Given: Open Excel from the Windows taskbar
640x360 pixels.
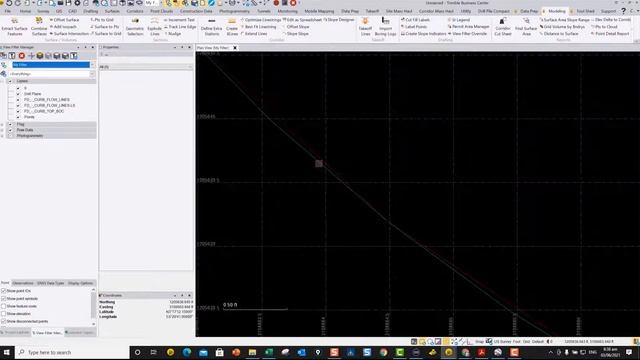Looking at the screenshot, I should pyautogui.click(x=269, y=352).
